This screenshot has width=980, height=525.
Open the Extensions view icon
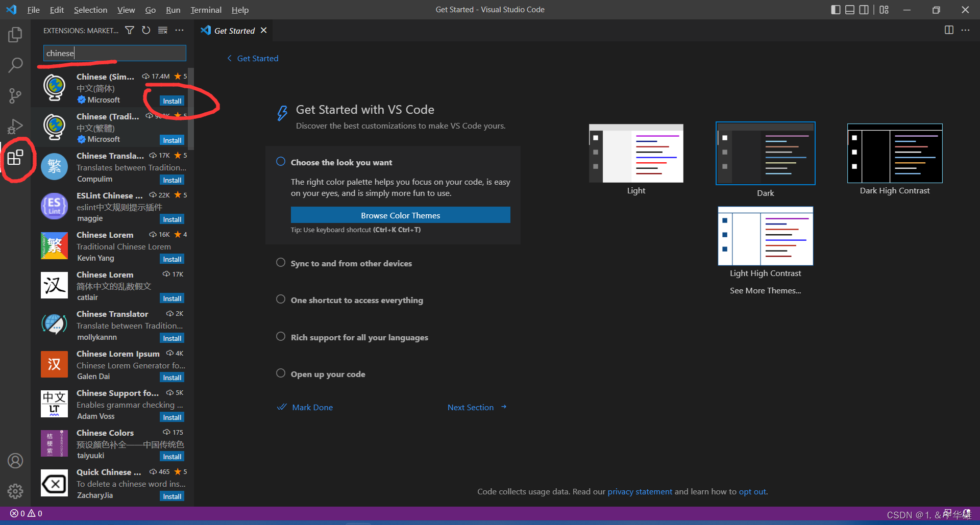pyautogui.click(x=15, y=157)
